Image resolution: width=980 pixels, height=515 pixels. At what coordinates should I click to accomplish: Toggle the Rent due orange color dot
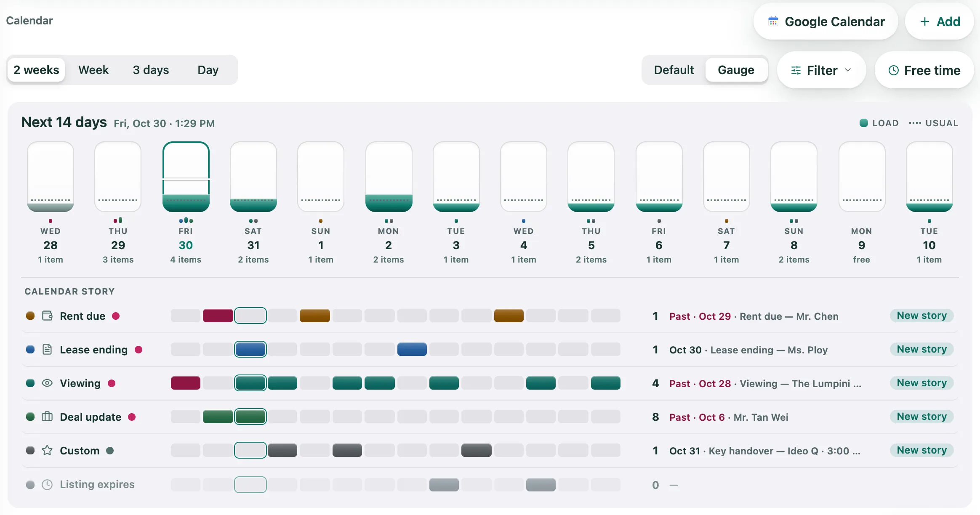[x=30, y=316]
